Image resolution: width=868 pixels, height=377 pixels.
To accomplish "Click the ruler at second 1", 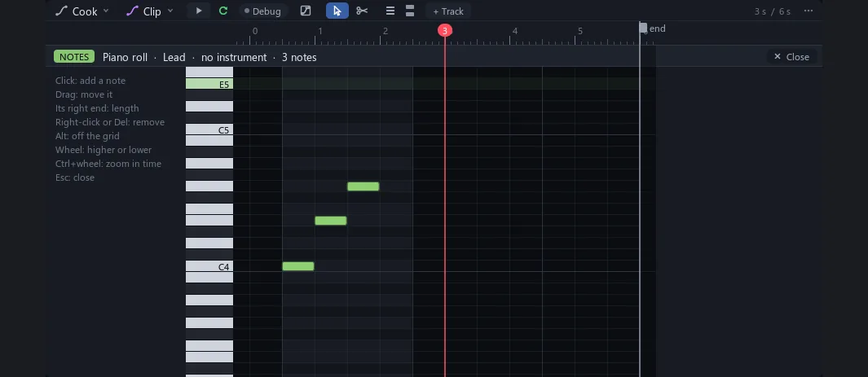I will pyautogui.click(x=320, y=32).
